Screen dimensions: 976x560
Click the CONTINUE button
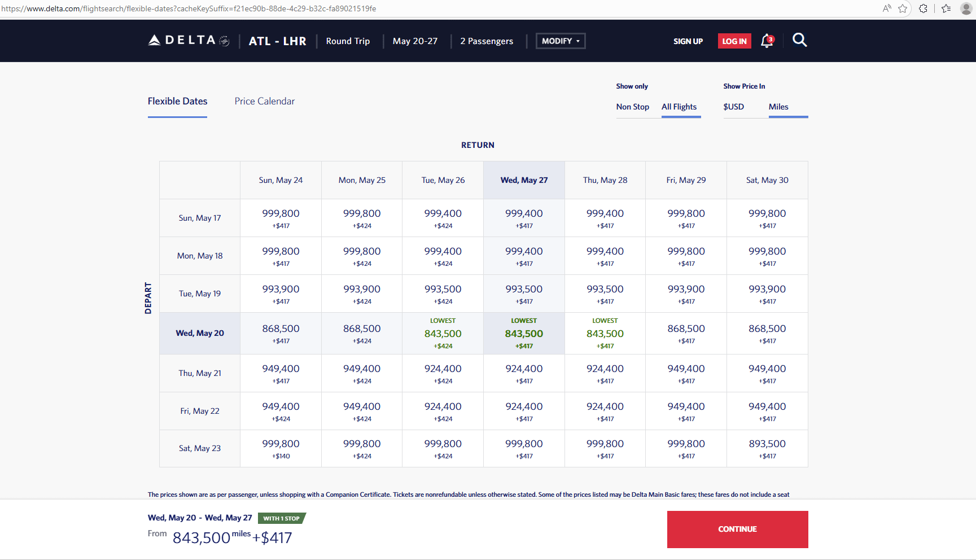click(737, 530)
